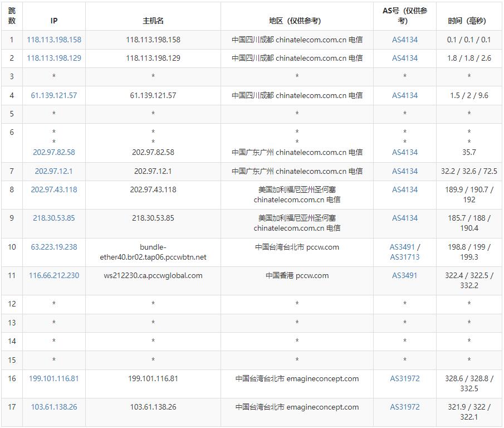The height and width of the screenshot is (428, 504).
Task: Select region cell for hop 1 row
Action: pyautogui.click(x=297, y=40)
